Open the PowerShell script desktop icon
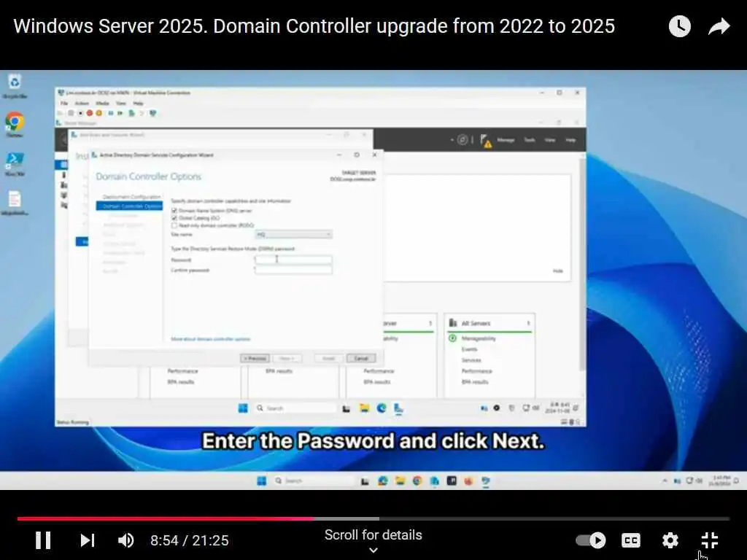The height and width of the screenshot is (560, 747). tap(15, 164)
